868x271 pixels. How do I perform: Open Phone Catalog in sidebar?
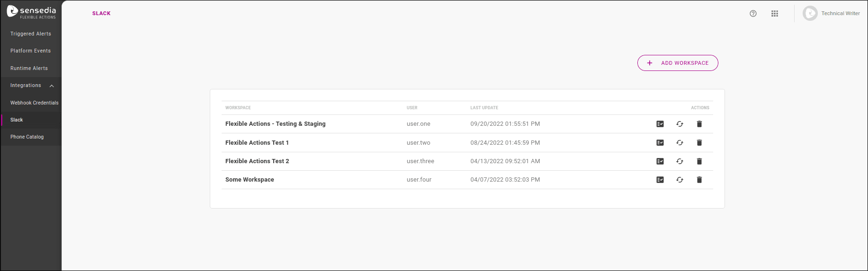tap(27, 137)
